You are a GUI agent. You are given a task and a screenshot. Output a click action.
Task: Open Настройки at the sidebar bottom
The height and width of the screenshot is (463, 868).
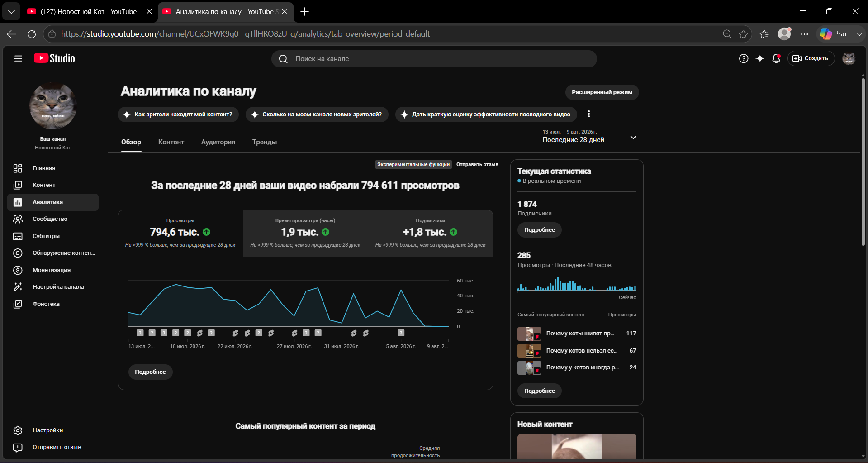coord(53,430)
